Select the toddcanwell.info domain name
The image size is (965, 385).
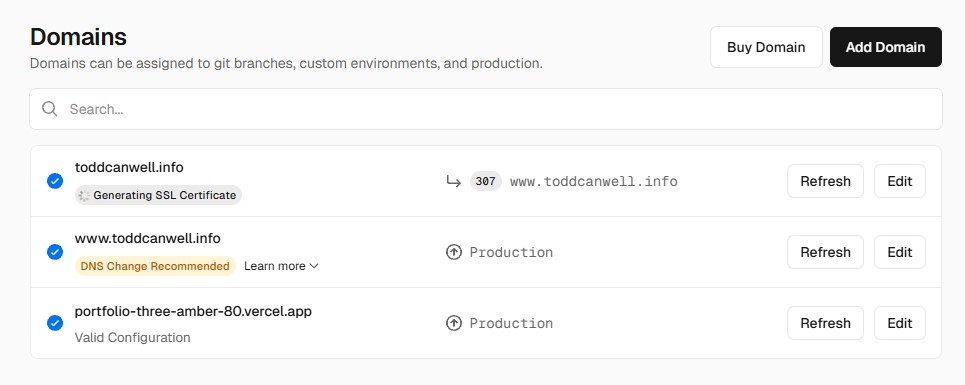click(129, 167)
